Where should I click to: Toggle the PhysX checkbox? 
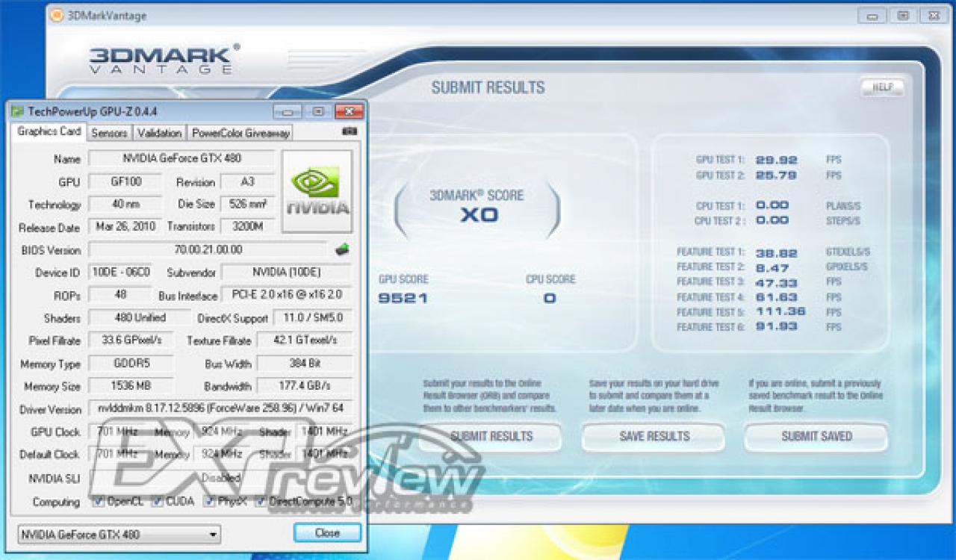[210, 502]
